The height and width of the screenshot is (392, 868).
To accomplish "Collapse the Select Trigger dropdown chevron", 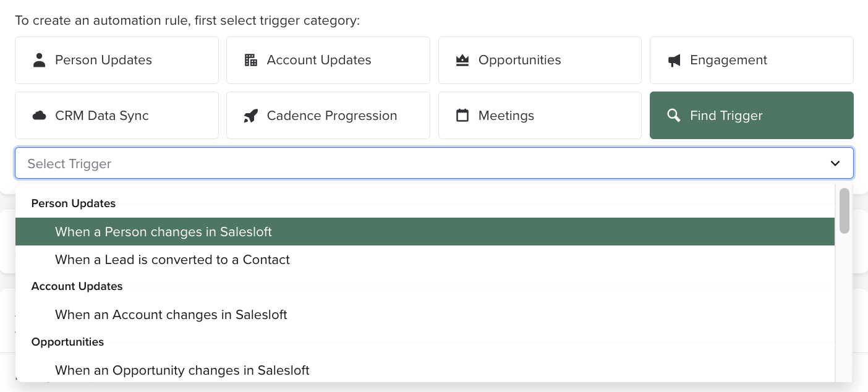I will coord(835,163).
